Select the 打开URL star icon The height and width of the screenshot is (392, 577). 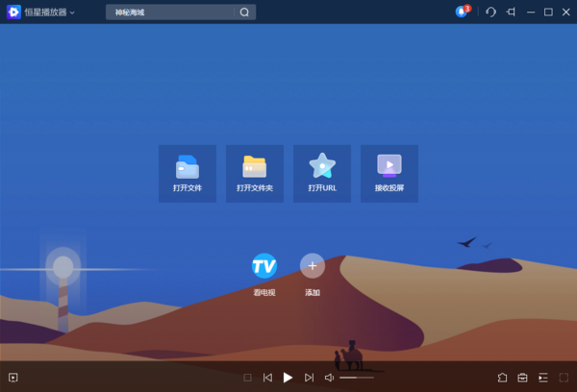pyautogui.click(x=322, y=167)
